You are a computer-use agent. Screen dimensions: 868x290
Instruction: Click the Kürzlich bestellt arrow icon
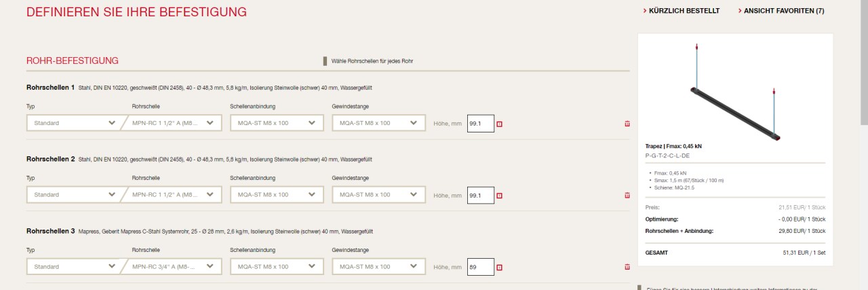(x=644, y=11)
